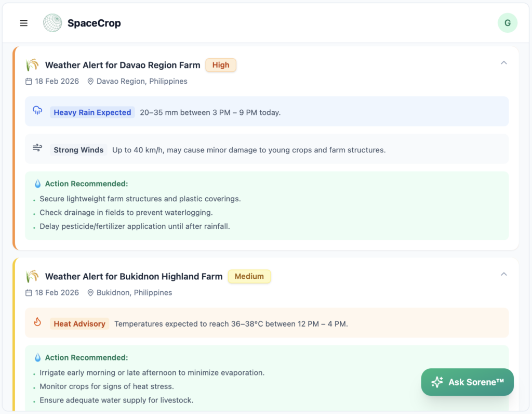
Task: Collapse the Davao Region Farm alert card
Action: 503,63
